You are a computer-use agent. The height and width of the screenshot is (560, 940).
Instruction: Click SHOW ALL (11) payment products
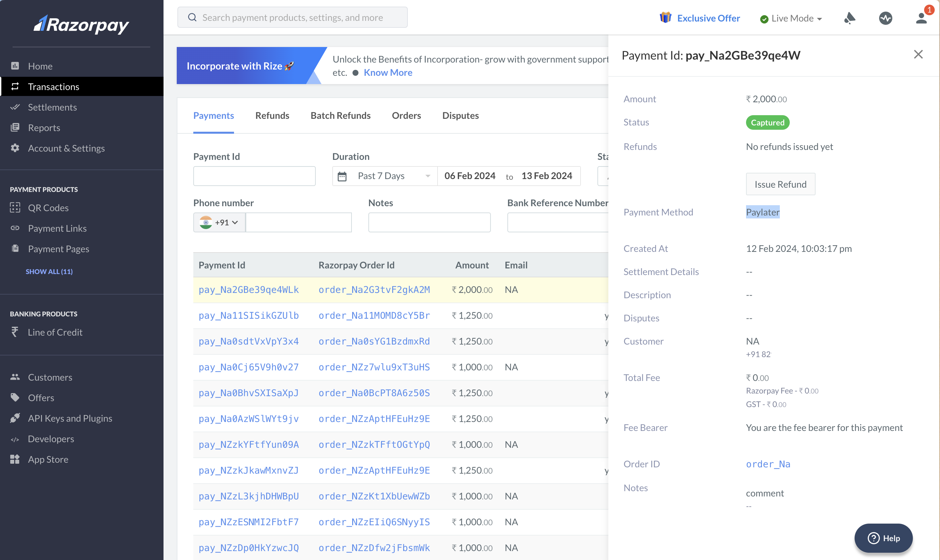pyautogui.click(x=49, y=271)
